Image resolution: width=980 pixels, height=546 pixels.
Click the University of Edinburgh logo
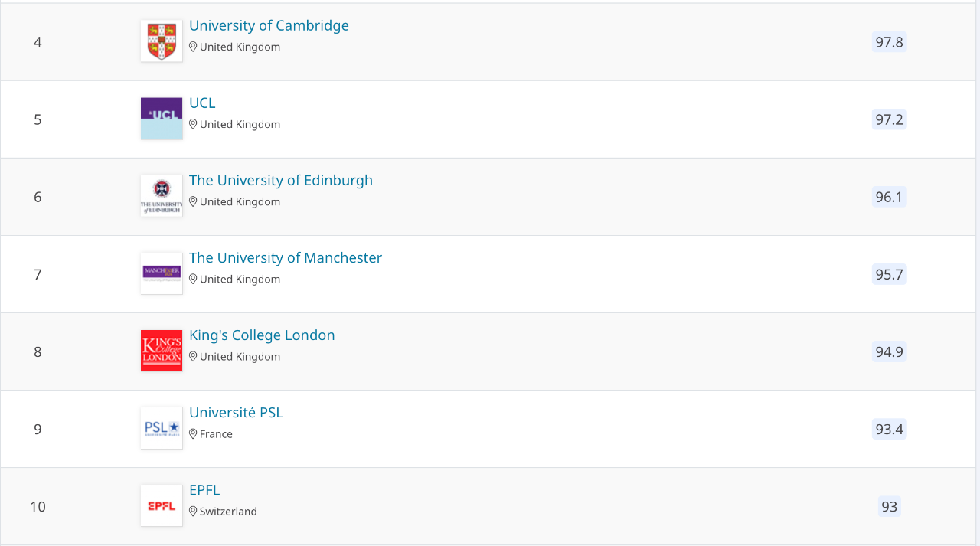click(162, 196)
